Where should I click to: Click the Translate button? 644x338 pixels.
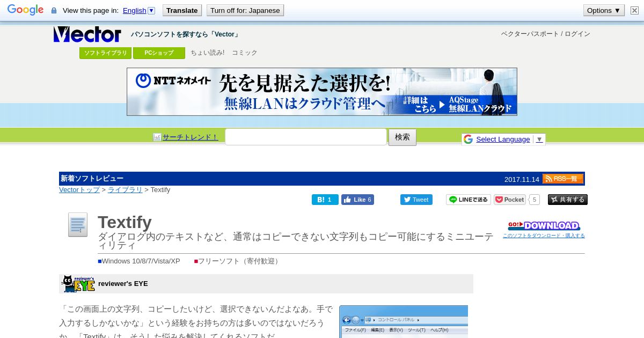[182, 10]
